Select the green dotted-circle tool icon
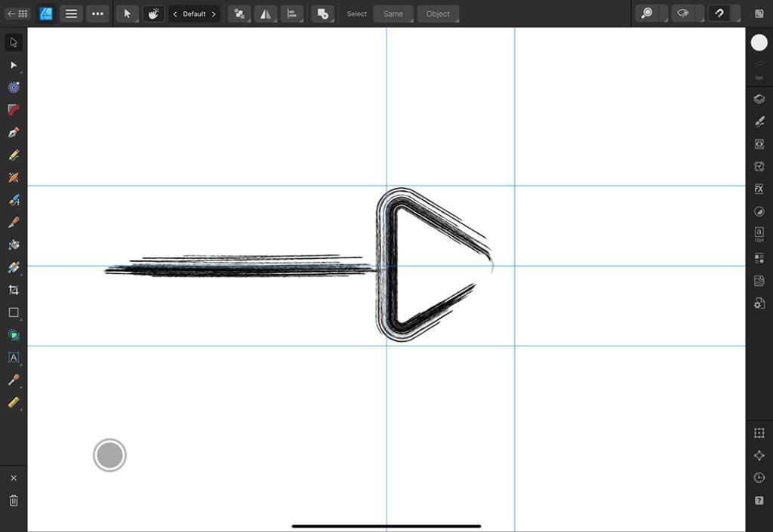The width and height of the screenshot is (773, 532). pos(14,335)
